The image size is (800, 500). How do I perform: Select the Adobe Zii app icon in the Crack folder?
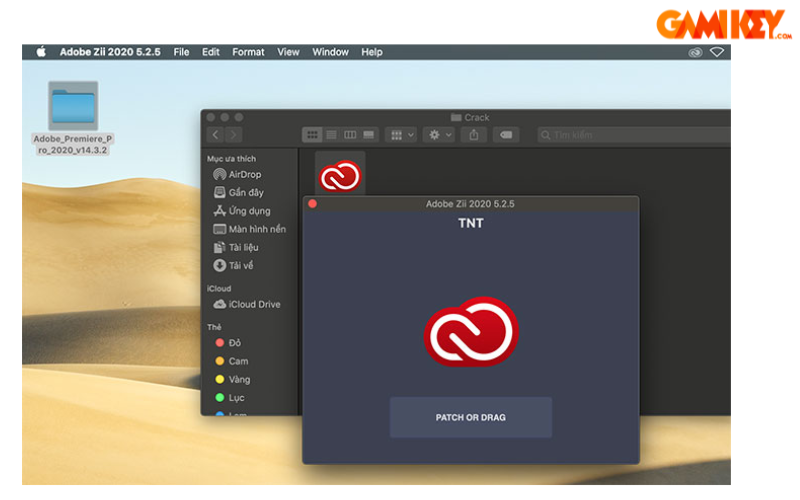(x=340, y=176)
